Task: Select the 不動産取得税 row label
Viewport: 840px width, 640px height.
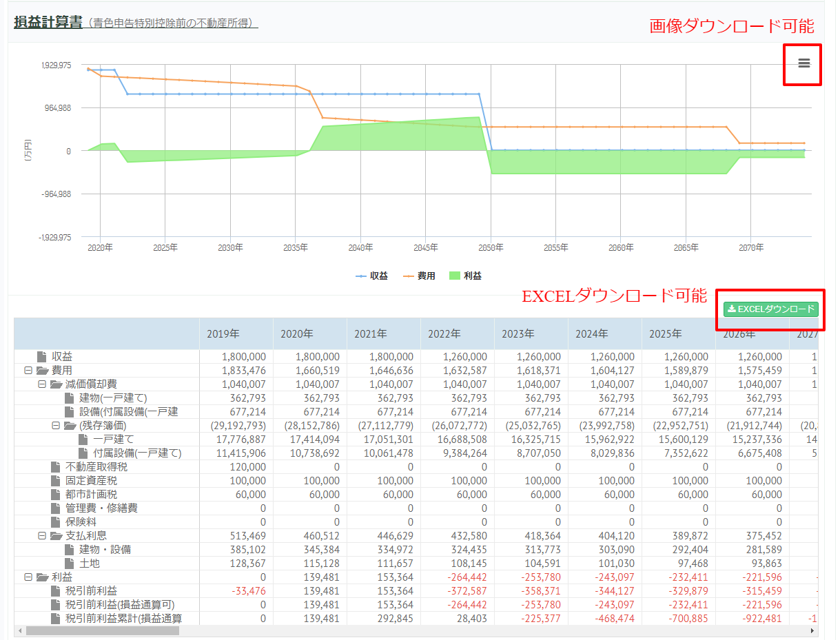Action: click(96, 467)
